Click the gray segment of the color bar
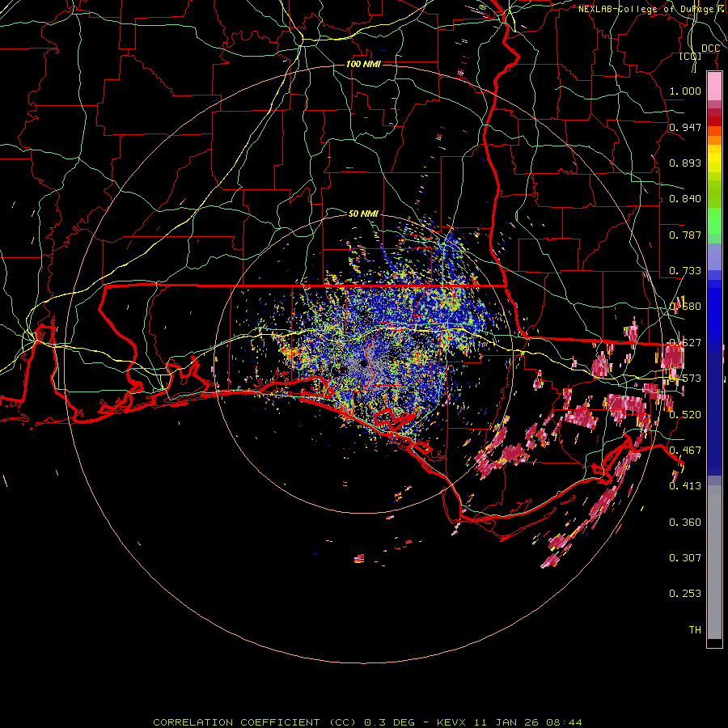728x728 pixels. coord(714,562)
